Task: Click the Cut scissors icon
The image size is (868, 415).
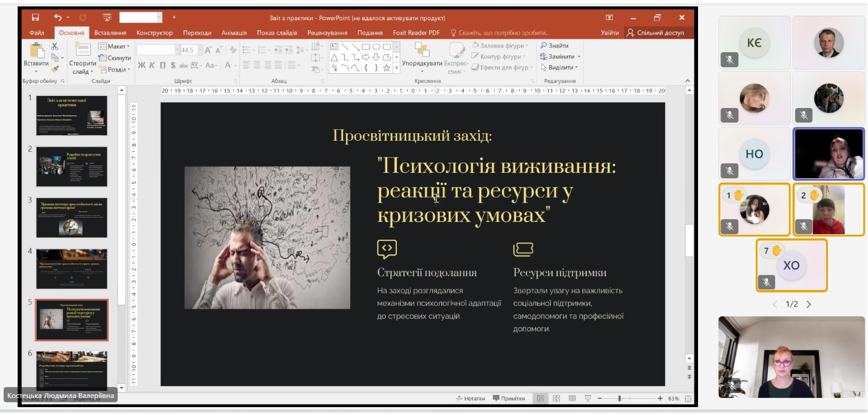Action: (x=55, y=46)
